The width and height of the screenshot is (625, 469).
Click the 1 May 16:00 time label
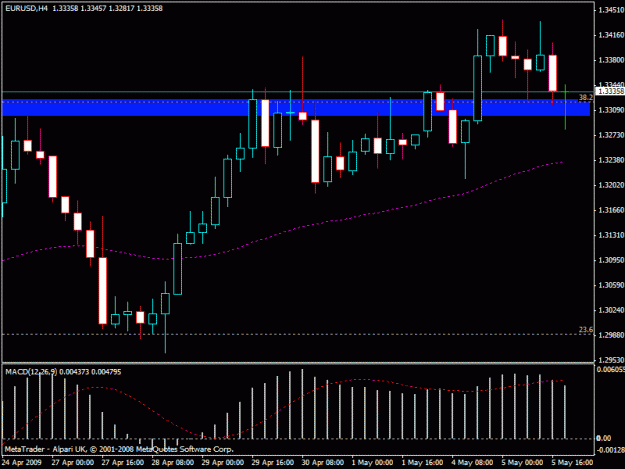coord(422,463)
